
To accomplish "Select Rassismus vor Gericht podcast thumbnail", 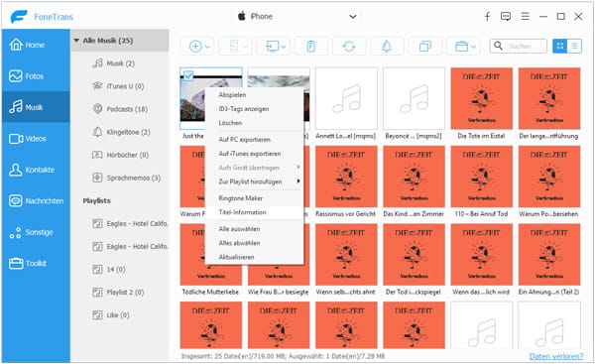I will click(x=346, y=177).
